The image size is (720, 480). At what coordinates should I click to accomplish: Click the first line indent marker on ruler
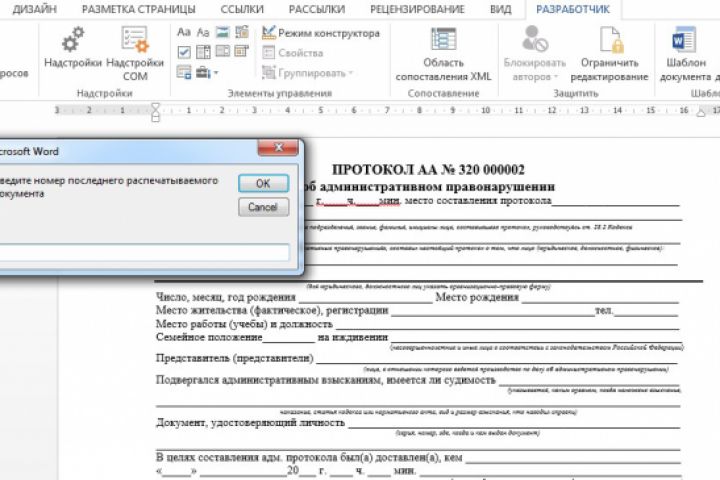(155, 107)
